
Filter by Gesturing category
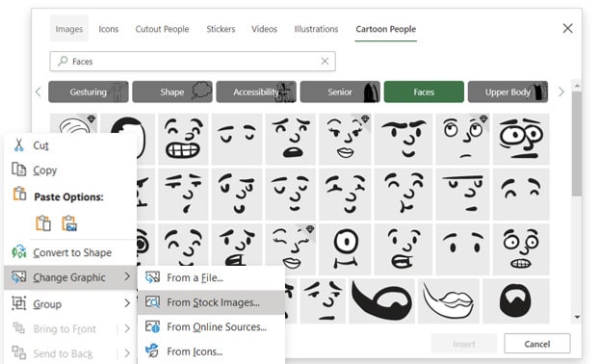point(89,91)
